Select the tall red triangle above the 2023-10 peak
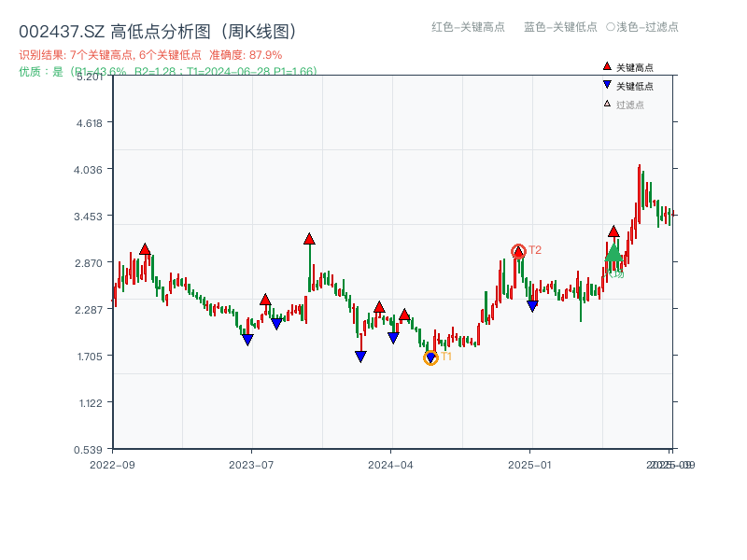Viewport: 747px width, 560px height. (x=309, y=238)
